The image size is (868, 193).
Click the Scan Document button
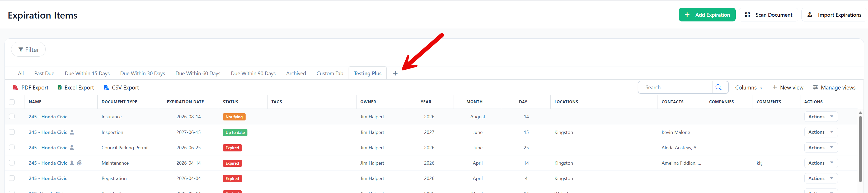(768, 15)
